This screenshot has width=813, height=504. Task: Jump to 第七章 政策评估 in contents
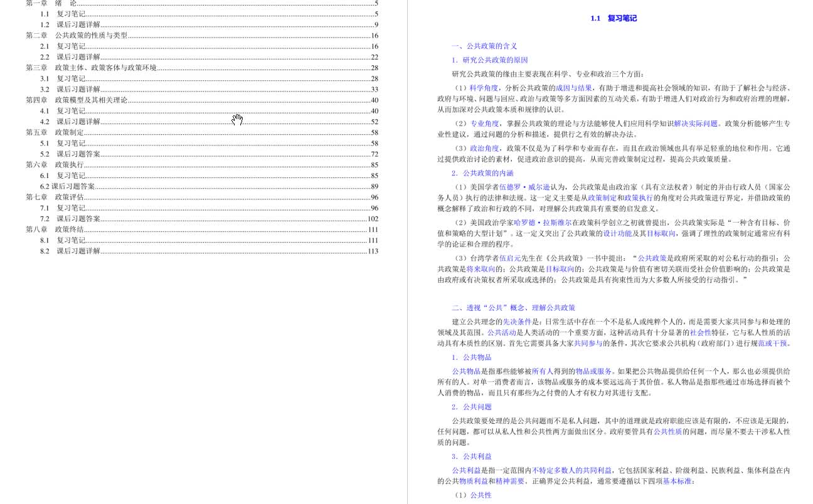pos(202,197)
